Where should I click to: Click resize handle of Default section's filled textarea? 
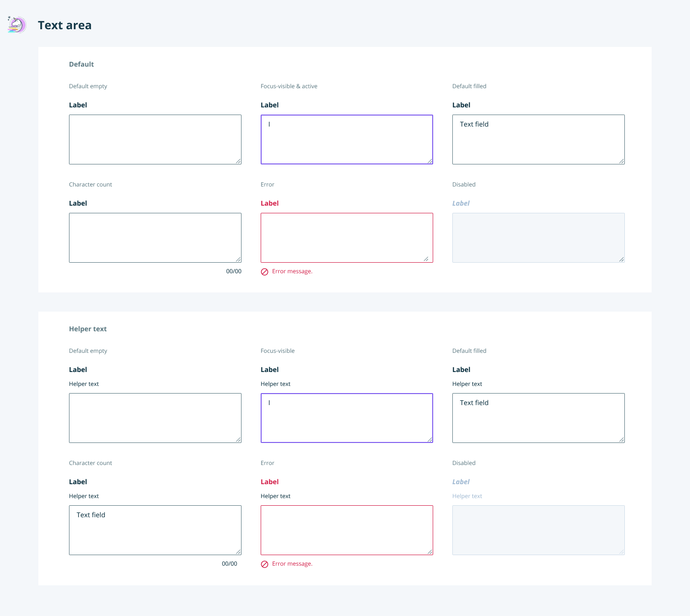point(621,161)
